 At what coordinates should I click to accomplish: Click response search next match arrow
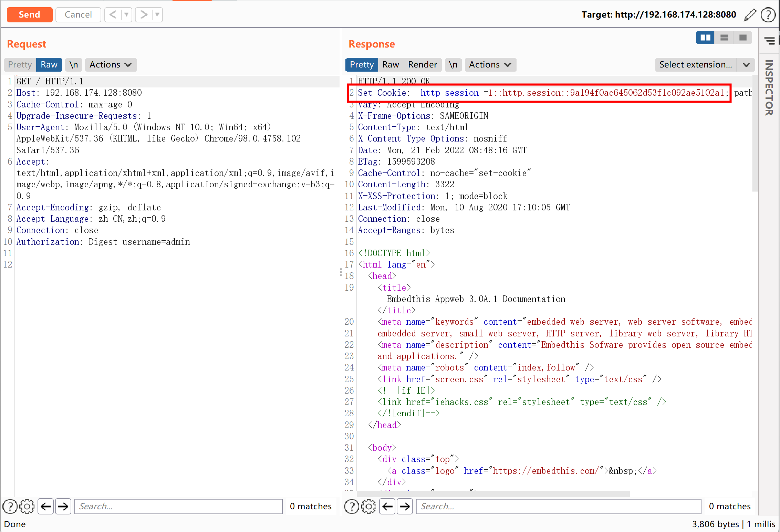[405, 506]
